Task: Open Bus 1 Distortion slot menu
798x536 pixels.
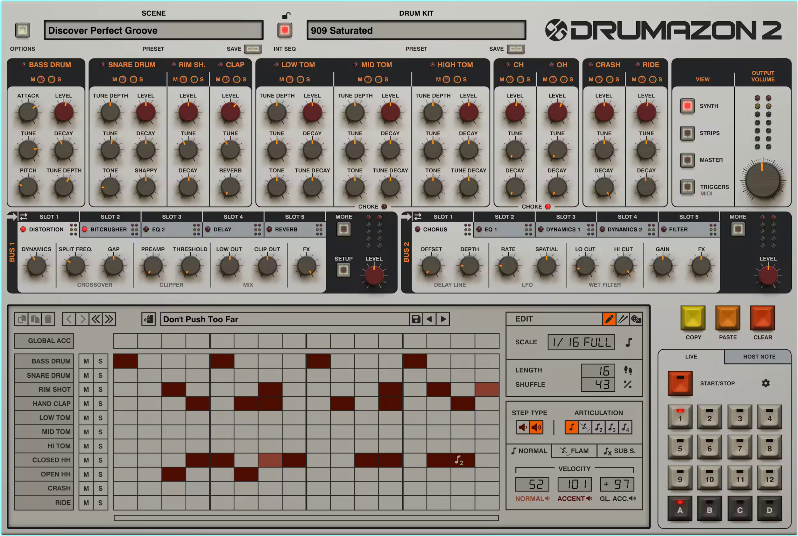Action: tap(74, 230)
